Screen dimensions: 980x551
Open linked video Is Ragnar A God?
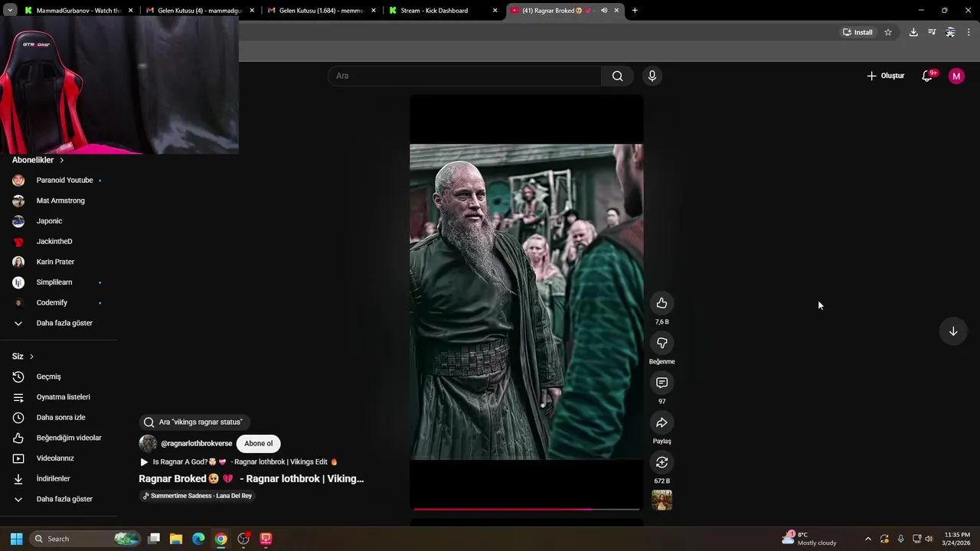point(239,462)
